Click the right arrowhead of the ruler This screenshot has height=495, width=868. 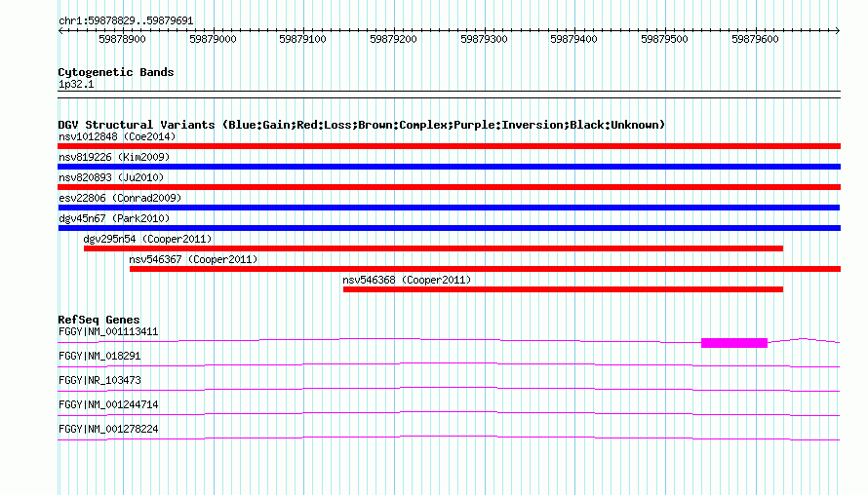838,31
